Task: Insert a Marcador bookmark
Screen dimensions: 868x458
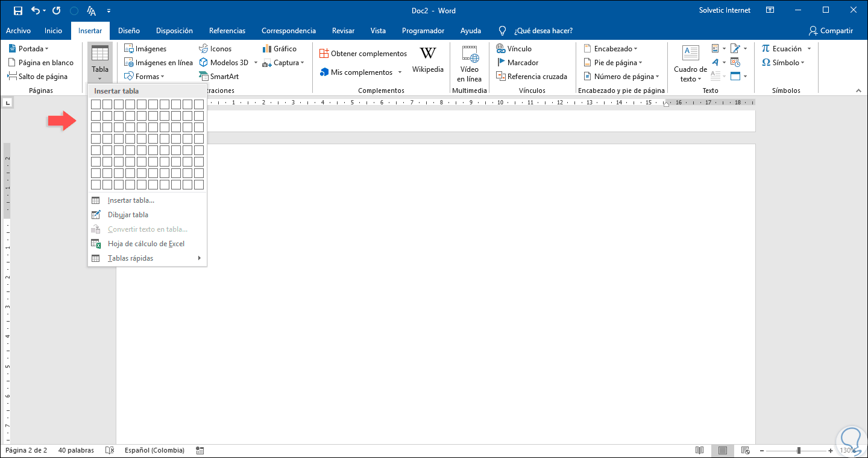Action: coord(517,63)
